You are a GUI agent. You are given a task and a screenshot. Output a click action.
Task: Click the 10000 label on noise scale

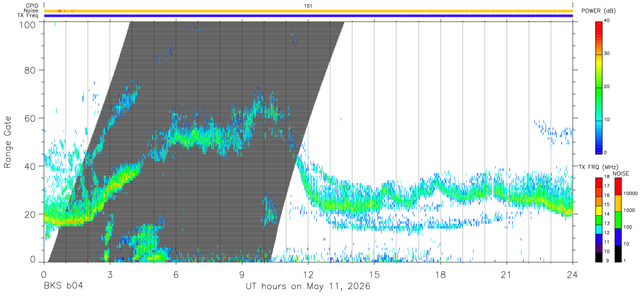click(x=632, y=193)
